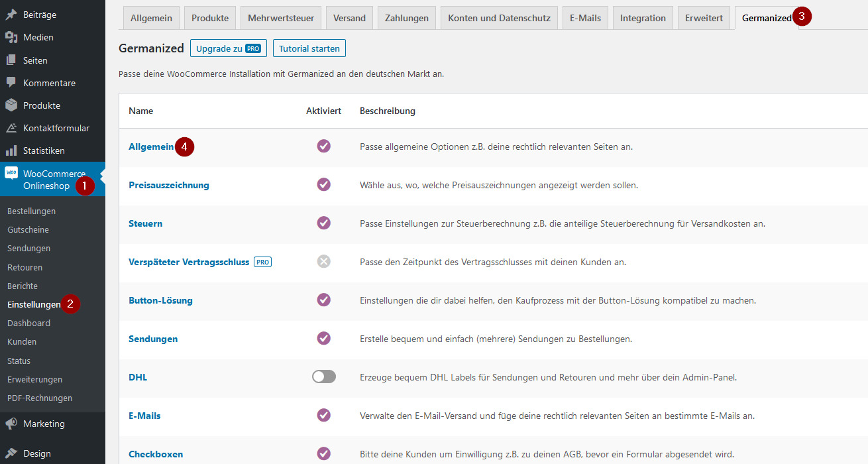
Task: Click the PRO badge beside Verspäteter Vertragsschluss
Action: (263, 262)
